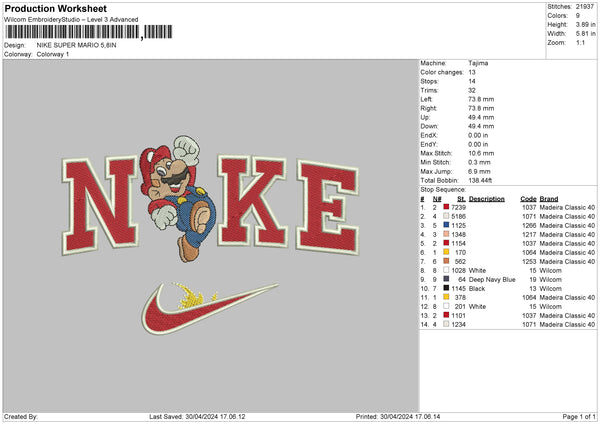Click the Total Bobbin value '138.44ft'
Viewport: 600px width, 424px height.
coord(480,180)
